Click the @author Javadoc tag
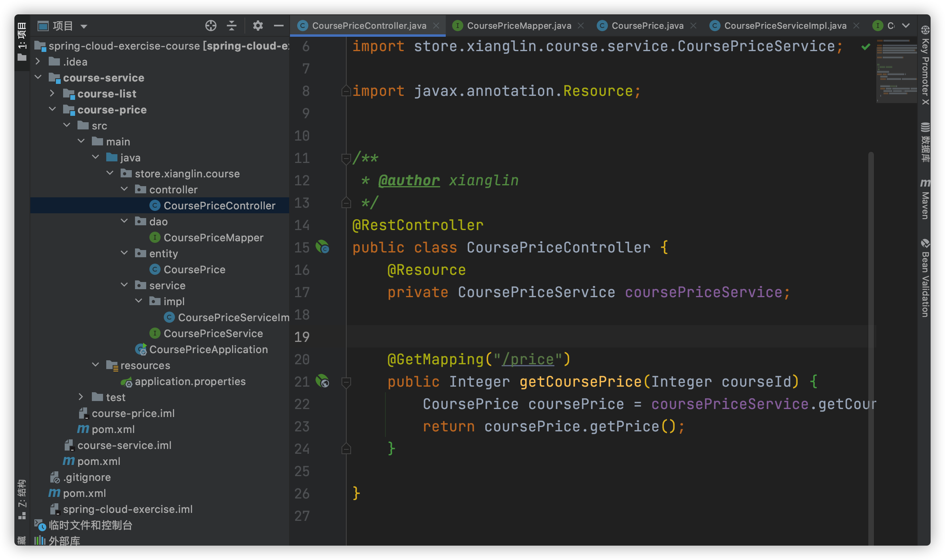Image resolution: width=945 pixels, height=560 pixels. pos(409,181)
